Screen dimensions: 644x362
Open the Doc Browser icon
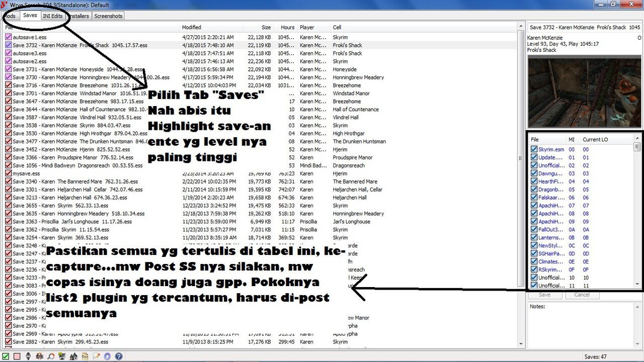tap(85, 356)
